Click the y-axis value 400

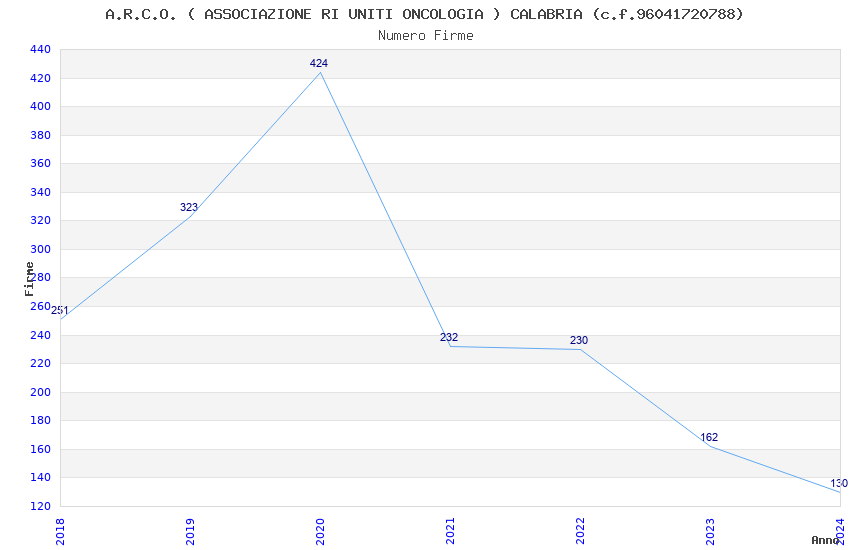40,107
